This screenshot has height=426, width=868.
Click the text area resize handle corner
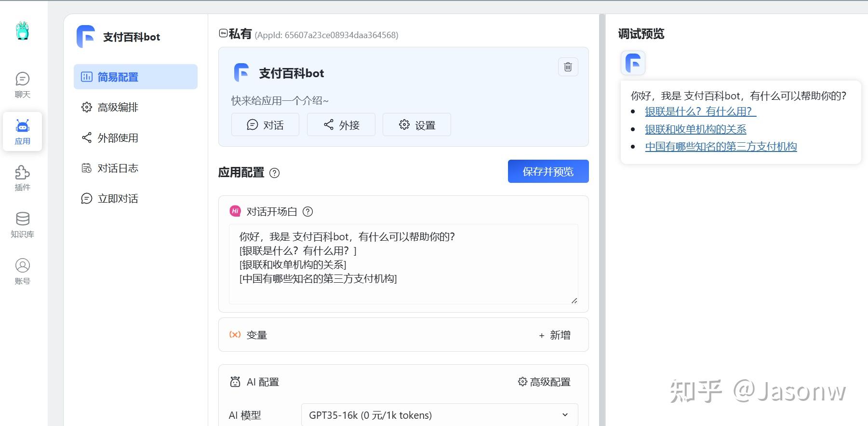click(574, 301)
